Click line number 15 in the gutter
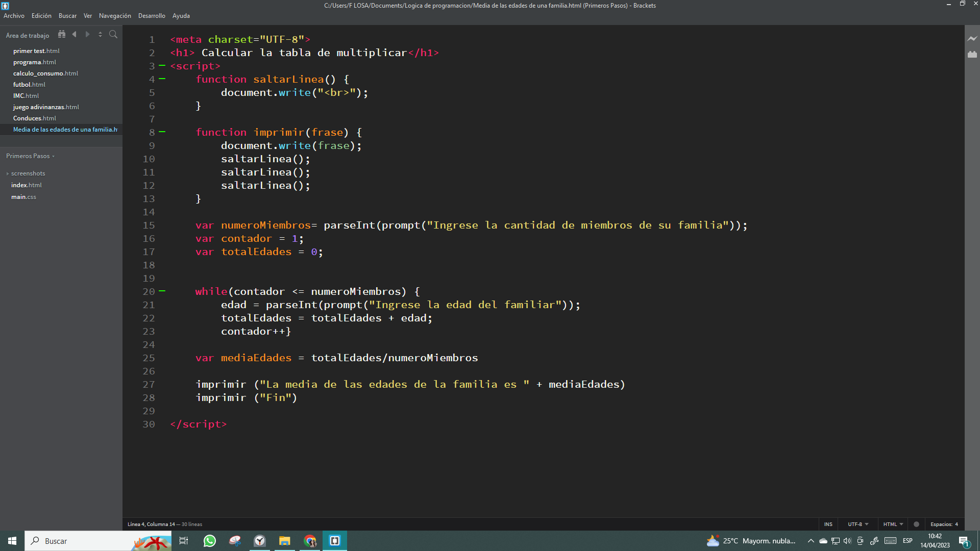Screen dimensions: 980x551 [149, 225]
